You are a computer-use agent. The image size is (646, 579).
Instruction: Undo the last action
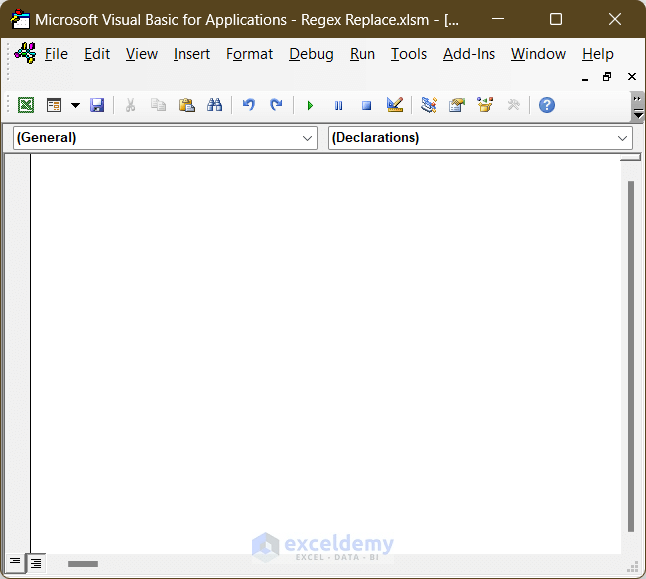click(x=249, y=105)
